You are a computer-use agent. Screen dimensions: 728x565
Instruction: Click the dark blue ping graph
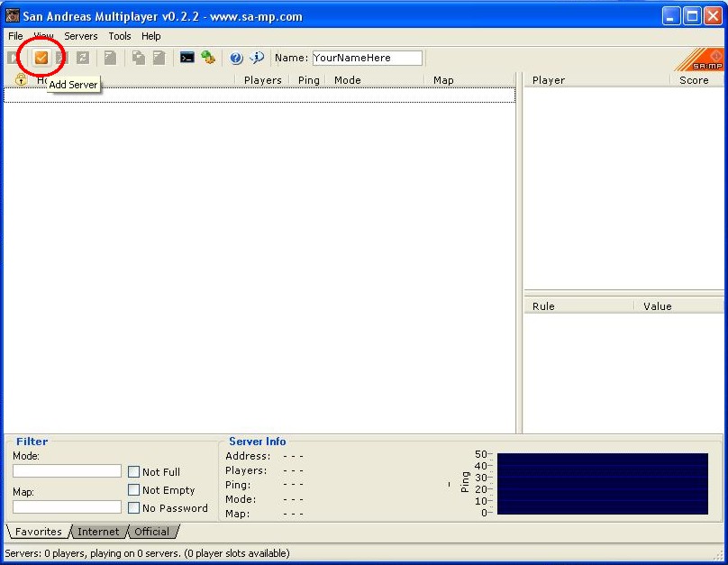point(602,484)
